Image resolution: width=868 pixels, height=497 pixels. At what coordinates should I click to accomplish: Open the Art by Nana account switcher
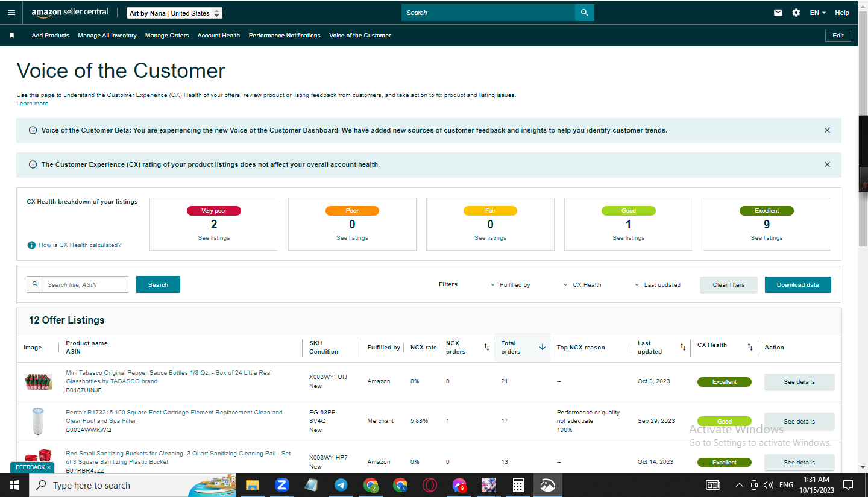click(175, 13)
